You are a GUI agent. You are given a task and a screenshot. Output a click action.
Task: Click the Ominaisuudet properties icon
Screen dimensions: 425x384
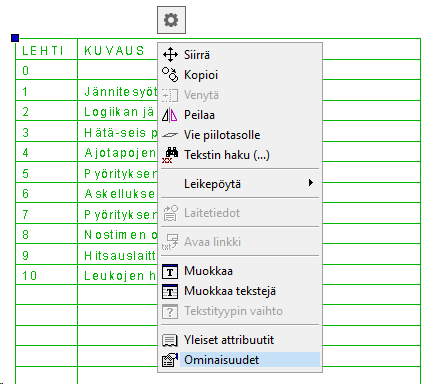pos(170,360)
